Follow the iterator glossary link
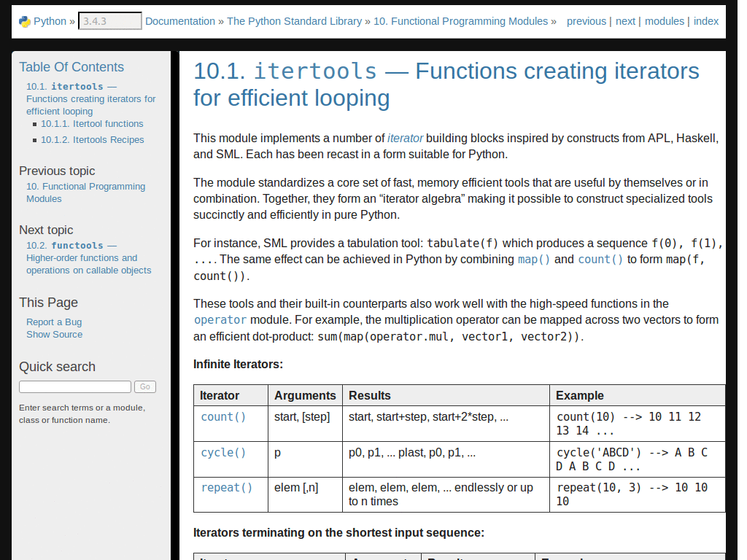Screen dimensions: 747x560 coord(405,138)
